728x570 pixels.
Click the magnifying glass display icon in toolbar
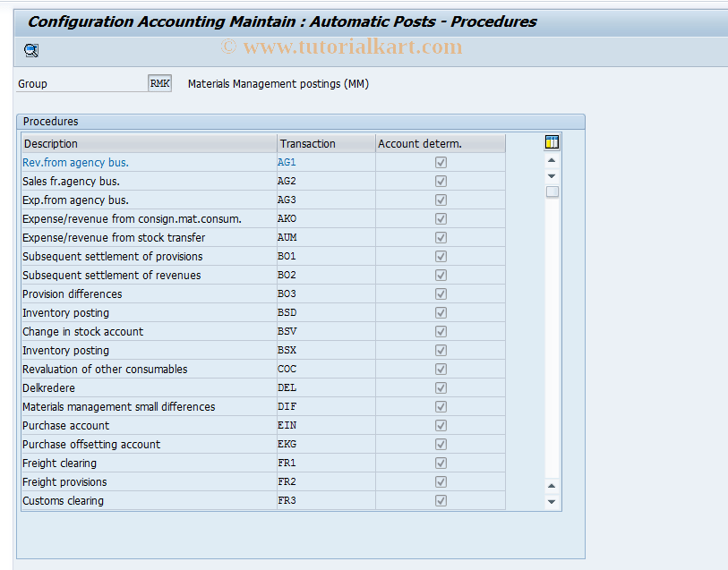[x=30, y=50]
